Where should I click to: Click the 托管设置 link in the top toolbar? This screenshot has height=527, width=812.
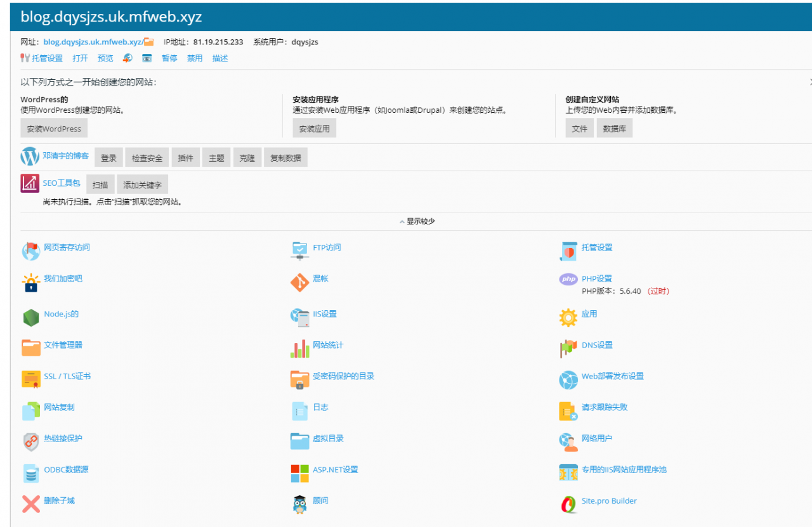47,58
